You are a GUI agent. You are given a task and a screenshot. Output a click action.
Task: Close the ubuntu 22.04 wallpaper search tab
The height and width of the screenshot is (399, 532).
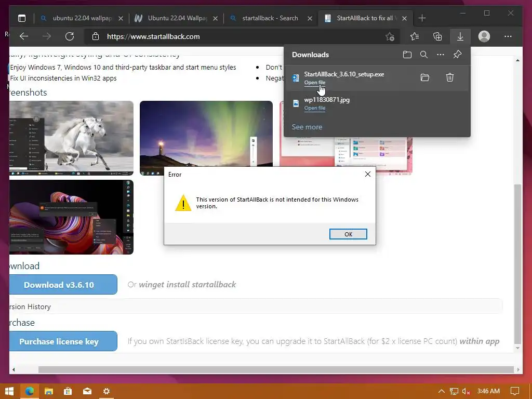tap(121, 18)
